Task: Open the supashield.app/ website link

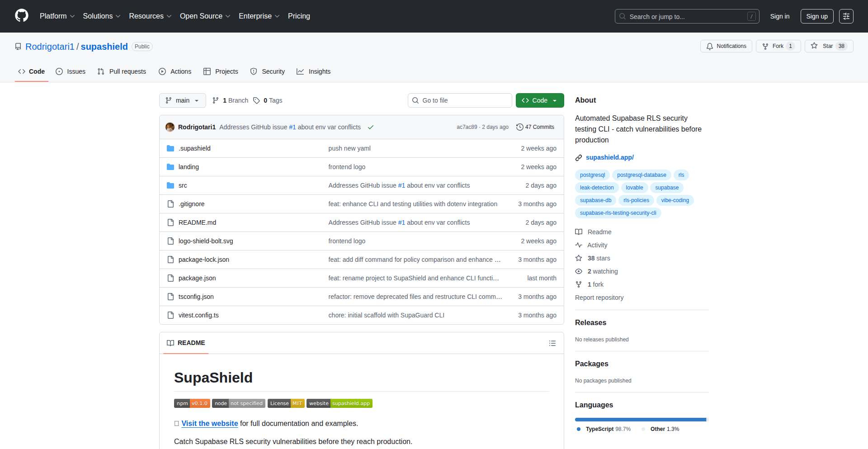Action: (610, 157)
